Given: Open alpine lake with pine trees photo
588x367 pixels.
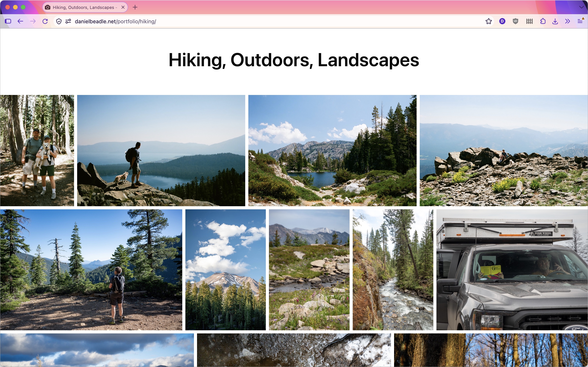Looking at the screenshot, I should [332, 150].
